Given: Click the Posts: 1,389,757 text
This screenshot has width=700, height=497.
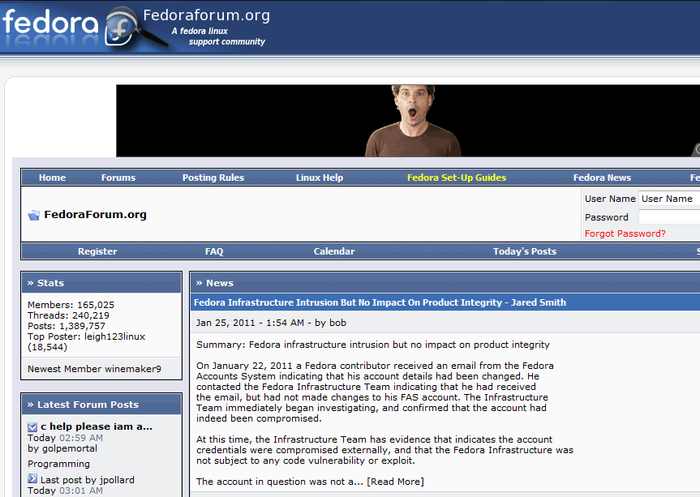Looking at the screenshot, I should (x=67, y=326).
